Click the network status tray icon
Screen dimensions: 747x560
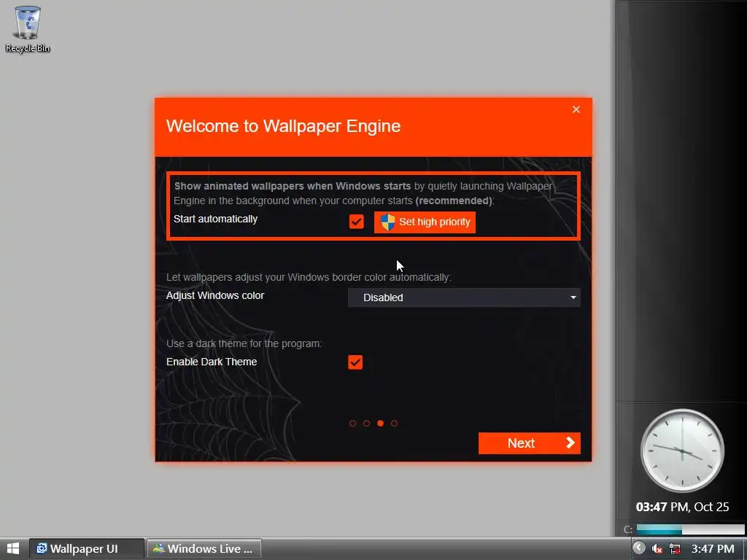675,549
